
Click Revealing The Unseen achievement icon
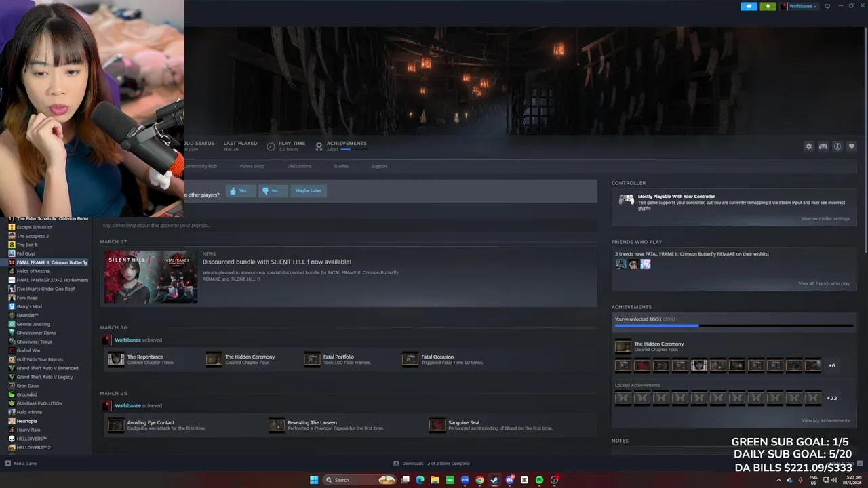point(277,425)
